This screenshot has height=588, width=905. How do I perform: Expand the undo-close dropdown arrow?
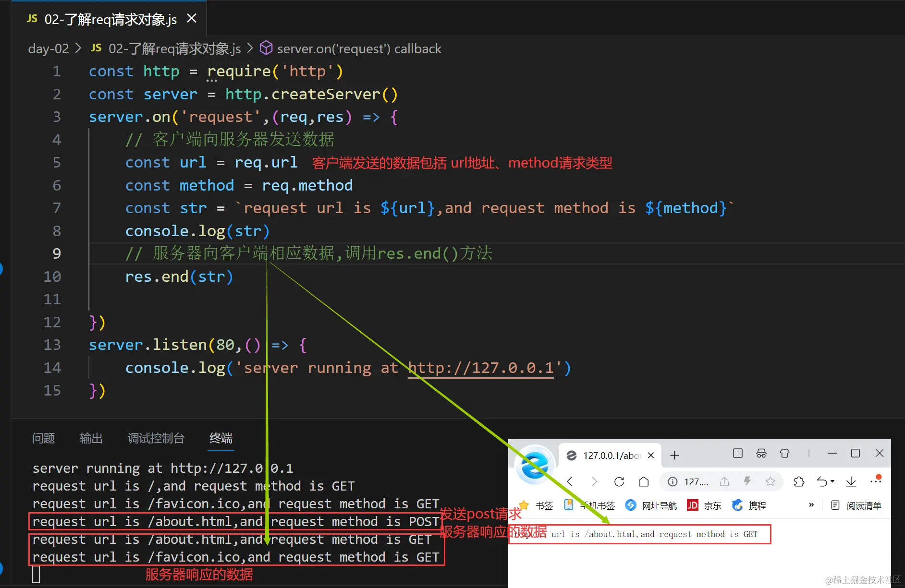pos(832,481)
